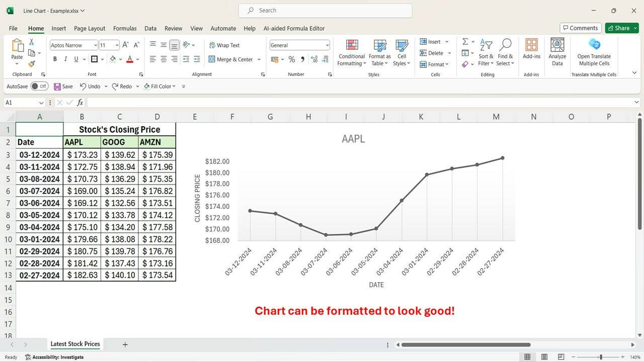This screenshot has width=644, height=362.
Task: Click the Decrease Decimal icon
Action: point(326,59)
